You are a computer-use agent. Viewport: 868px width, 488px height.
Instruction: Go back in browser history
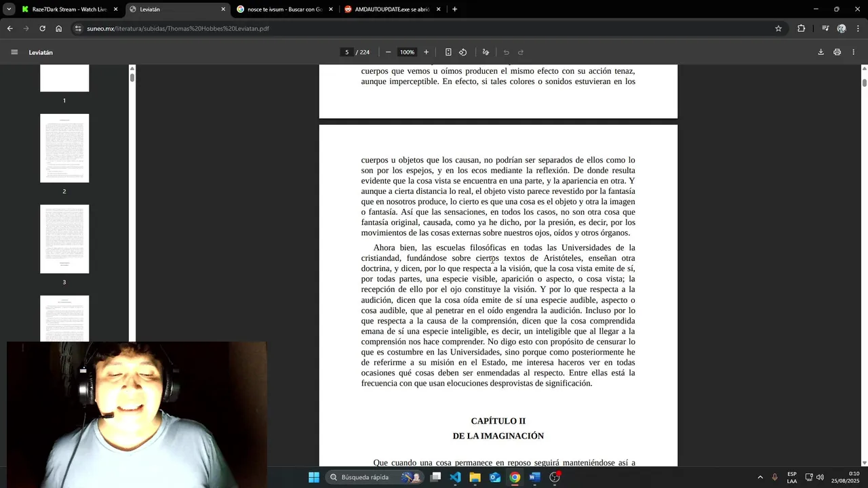[9, 28]
